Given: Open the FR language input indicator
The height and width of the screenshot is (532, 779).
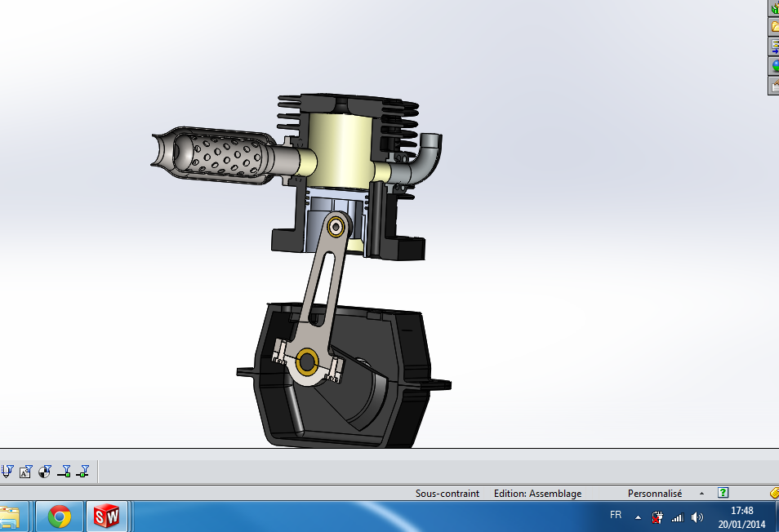Looking at the screenshot, I should tap(616, 515).
